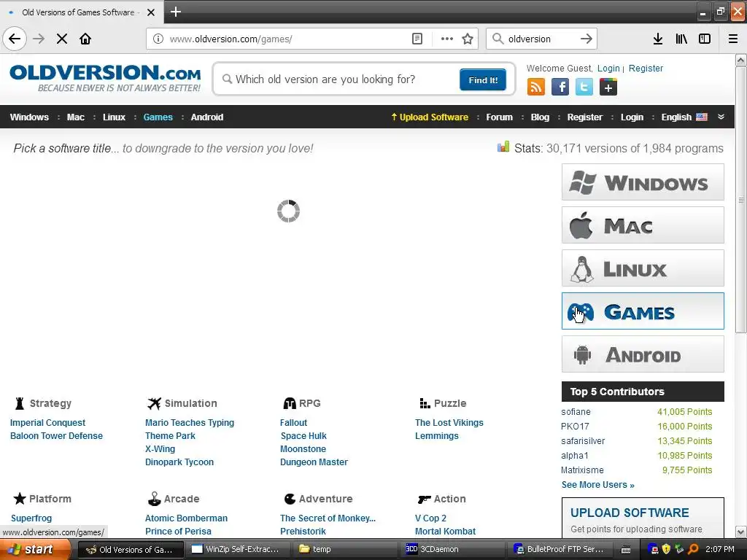747x560 pixels.
Task: Switch to BulletProof FTP Server taskbar item
Action: pyautogui.click(x=560, y=549)
